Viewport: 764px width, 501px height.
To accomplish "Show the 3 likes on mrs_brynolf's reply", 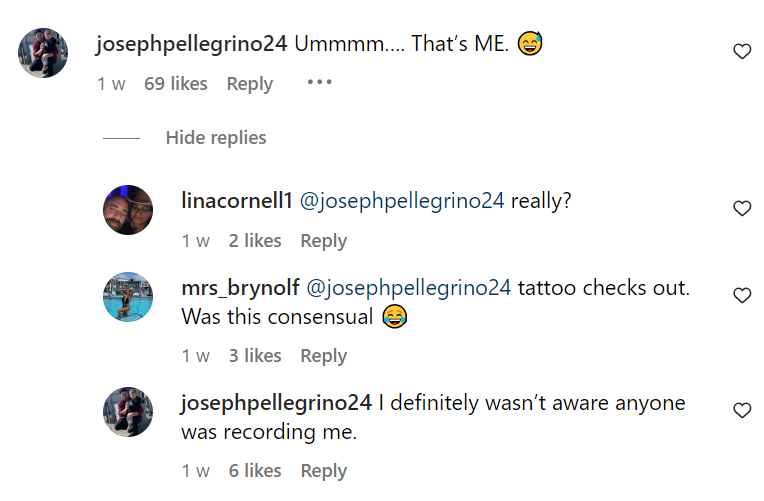I will (x=255, y=356).
